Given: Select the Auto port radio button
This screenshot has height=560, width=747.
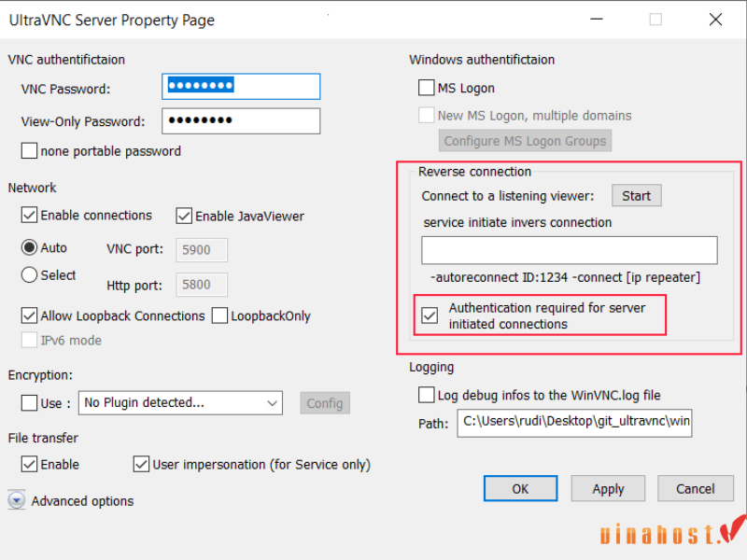Looking at the screenshot, I should coord(29,247).
